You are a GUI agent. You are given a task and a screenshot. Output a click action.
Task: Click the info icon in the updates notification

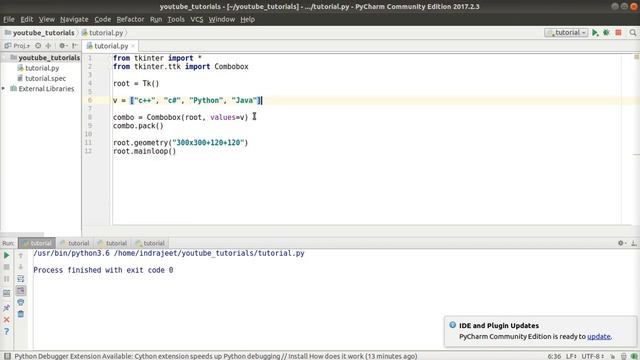pos(452,325)
